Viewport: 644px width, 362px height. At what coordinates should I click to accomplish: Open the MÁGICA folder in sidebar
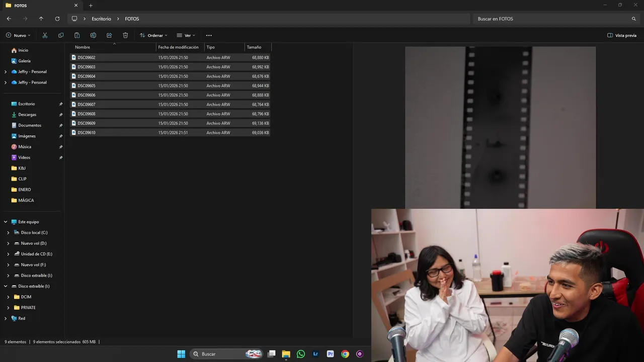click(x=26, y=201)
